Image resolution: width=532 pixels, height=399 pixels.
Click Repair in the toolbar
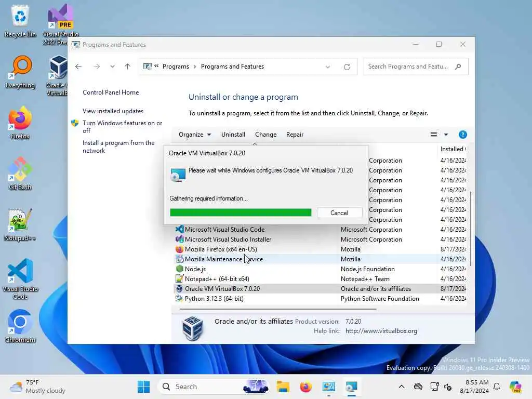tap(295, 135)
